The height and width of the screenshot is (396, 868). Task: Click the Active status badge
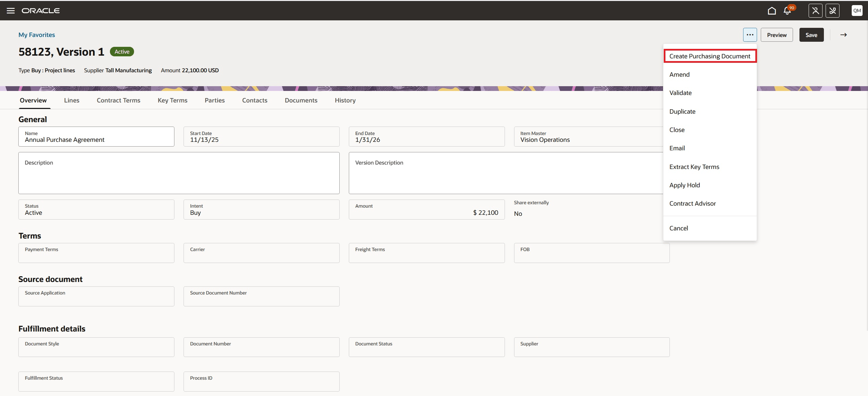click(121, 51)
